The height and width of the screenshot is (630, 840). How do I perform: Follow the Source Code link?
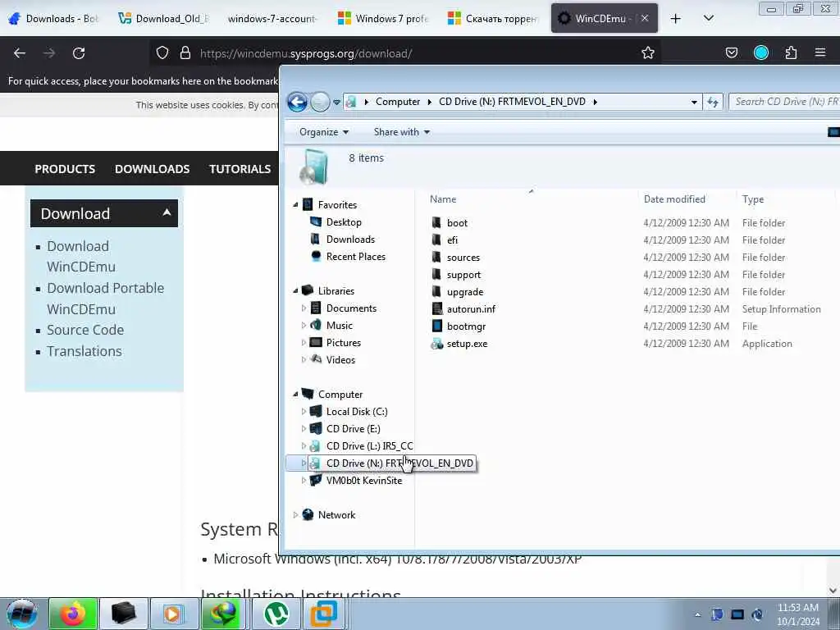click(85, 330)
